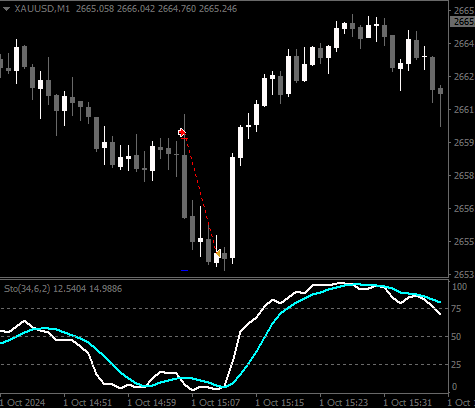Select the red dotted trade connection line
The width and height of the screenshot is (475, 408).
(201, 195)
